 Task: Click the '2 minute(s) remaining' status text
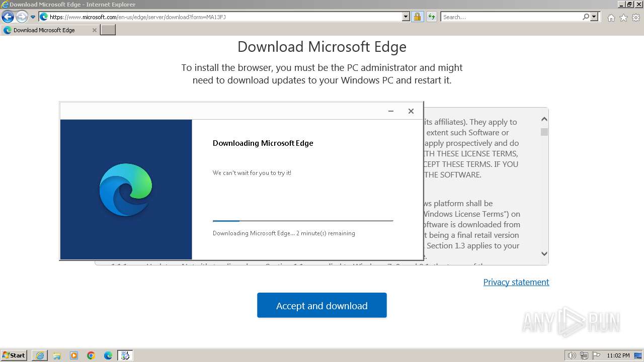(326, 233)
